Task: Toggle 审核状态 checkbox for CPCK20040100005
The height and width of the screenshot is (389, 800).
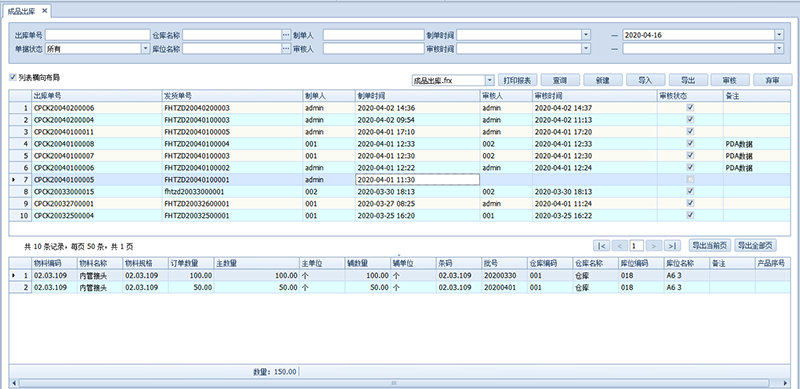Action: pos(690,179)
